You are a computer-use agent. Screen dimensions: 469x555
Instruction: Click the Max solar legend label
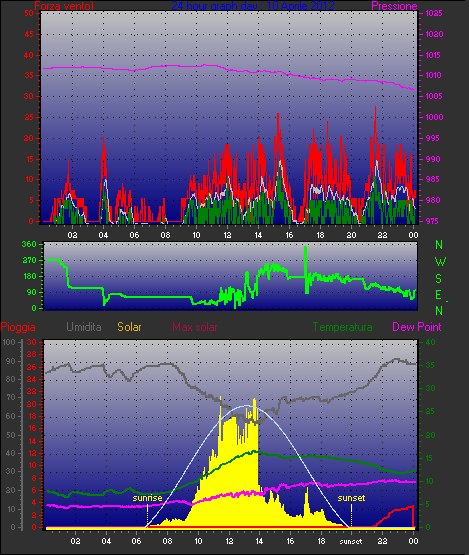click(195, 327)
